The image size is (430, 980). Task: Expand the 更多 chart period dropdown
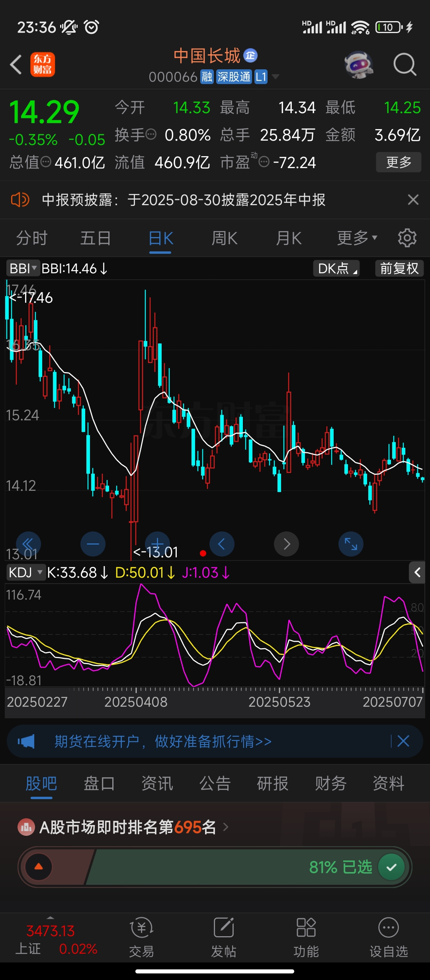coord(357,238)
